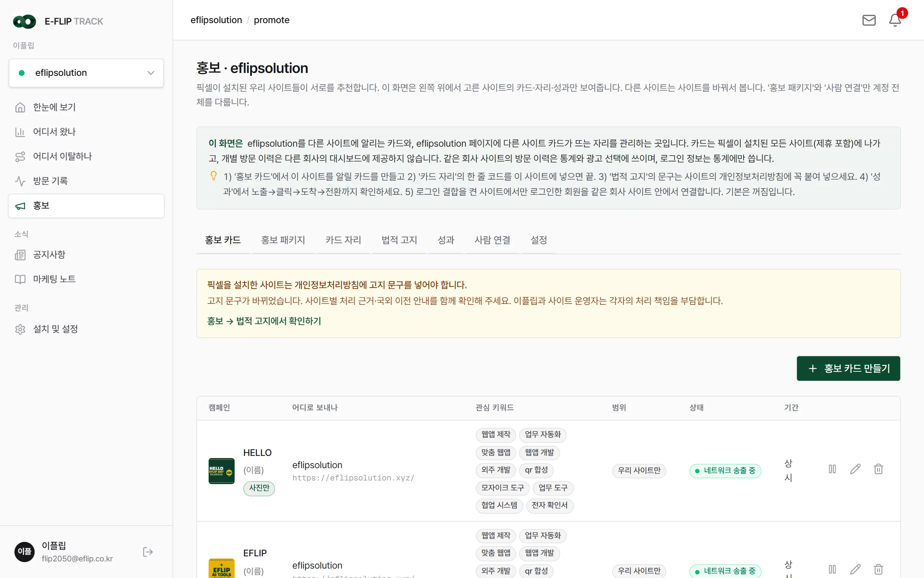Switch to the 성과 tab
924x578 pixels.
pyautogui.click(x=446, y=240)
